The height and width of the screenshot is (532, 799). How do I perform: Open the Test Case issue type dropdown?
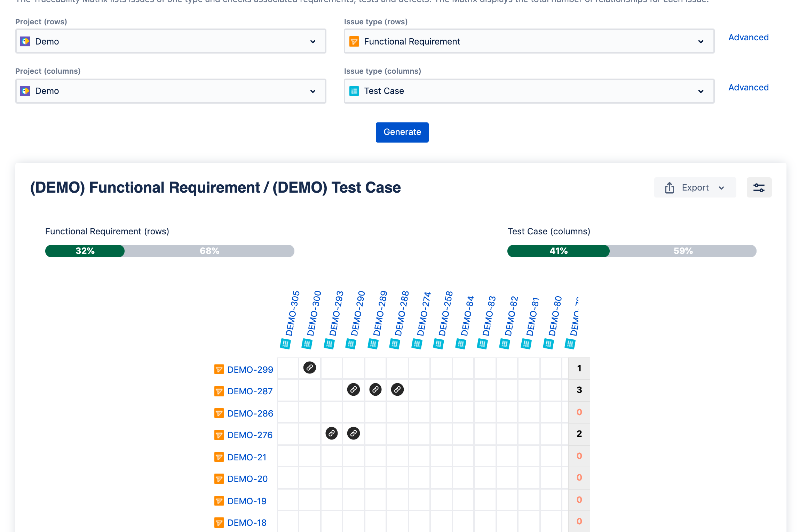coord(529,91)
